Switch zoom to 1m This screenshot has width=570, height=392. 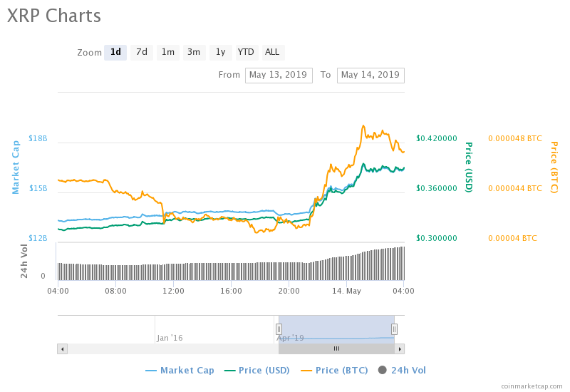(x=168, y=52)
